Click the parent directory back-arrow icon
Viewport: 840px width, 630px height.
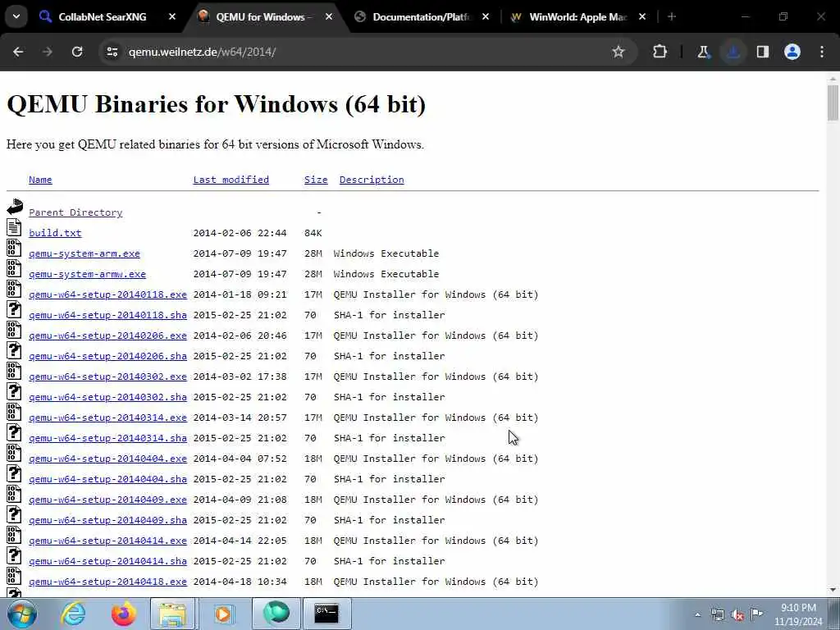click(x=15, y=207)
